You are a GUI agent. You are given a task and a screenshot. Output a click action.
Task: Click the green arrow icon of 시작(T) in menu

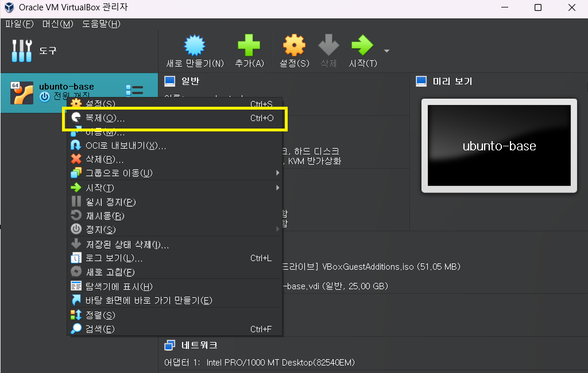pos(76,188)
